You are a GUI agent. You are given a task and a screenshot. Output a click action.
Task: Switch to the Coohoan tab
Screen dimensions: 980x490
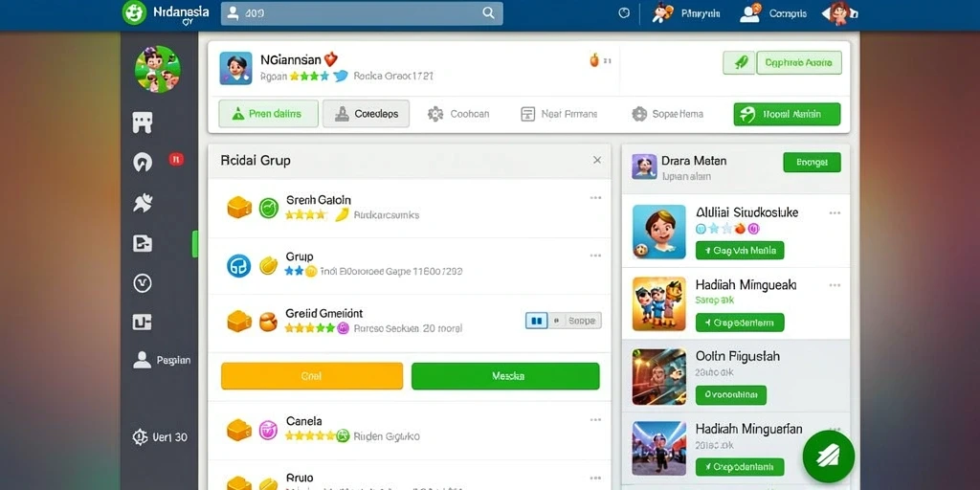pos(458,114)
